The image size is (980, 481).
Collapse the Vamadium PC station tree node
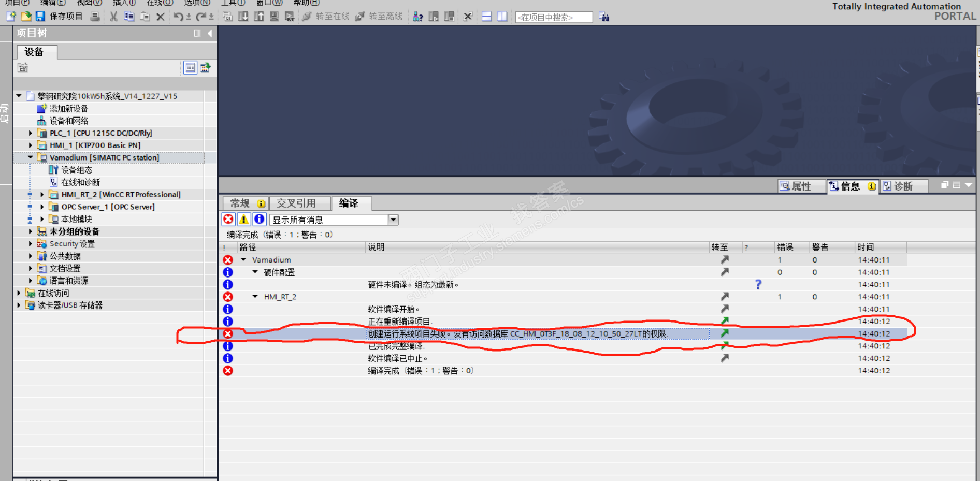point(30,157)
